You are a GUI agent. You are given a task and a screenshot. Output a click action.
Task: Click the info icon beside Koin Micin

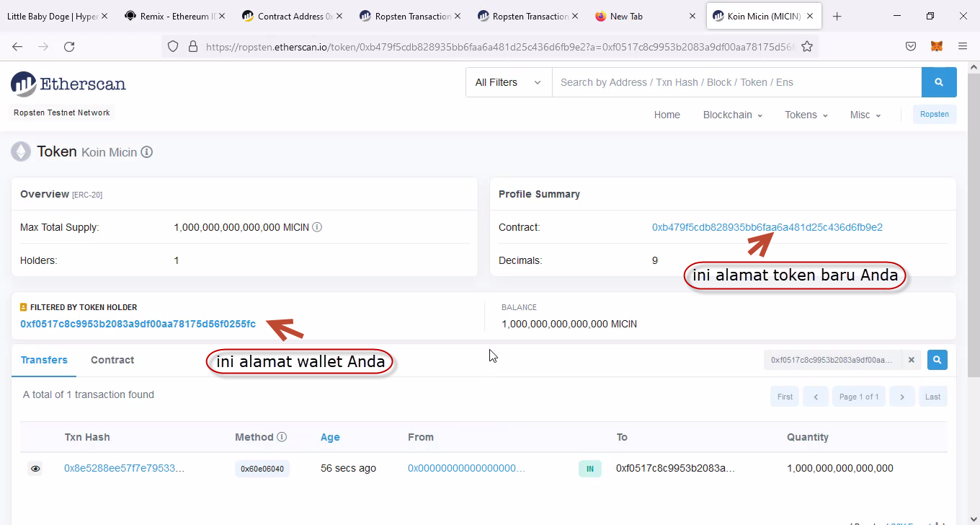147,152
